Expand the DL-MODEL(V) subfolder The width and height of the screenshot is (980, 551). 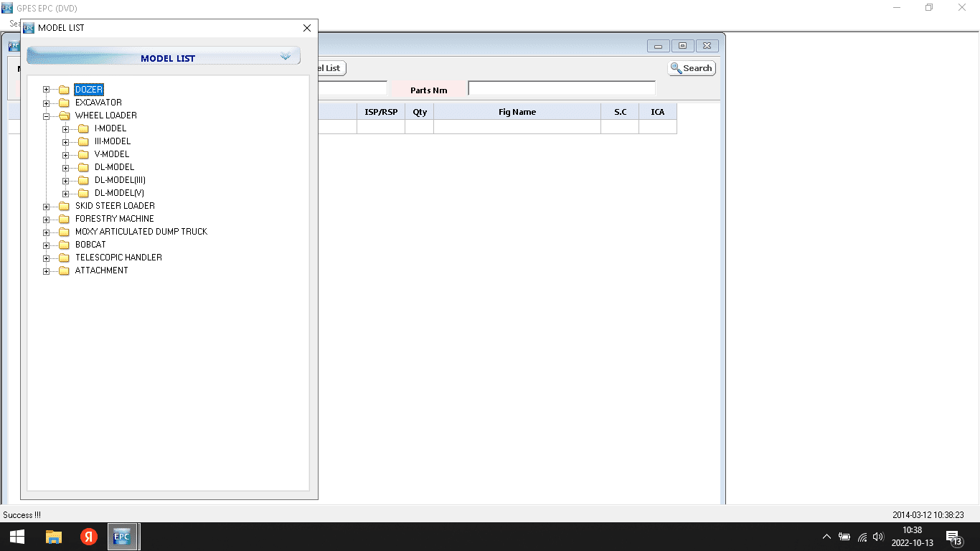pos(66,194)
